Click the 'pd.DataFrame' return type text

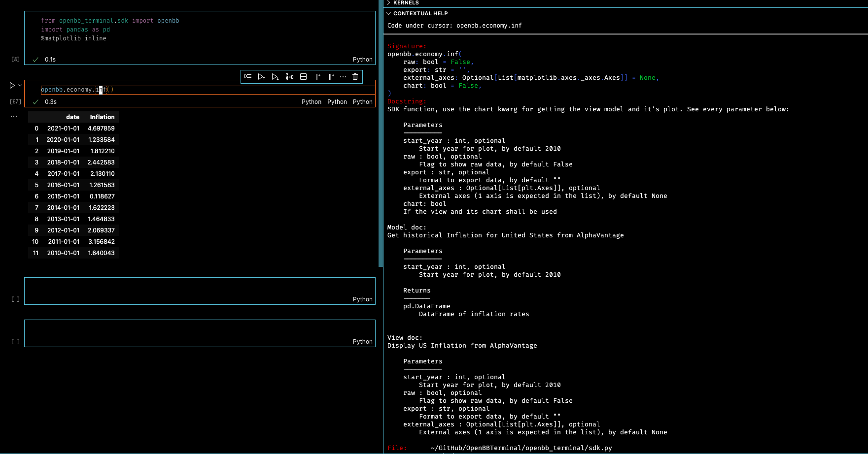[426, 306]
